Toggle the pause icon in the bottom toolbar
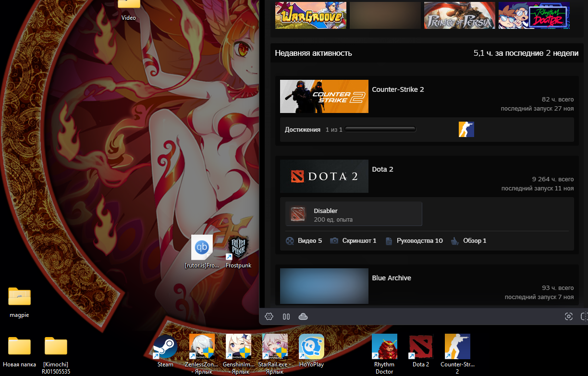 pyautogui.click(x=286, y=316)
